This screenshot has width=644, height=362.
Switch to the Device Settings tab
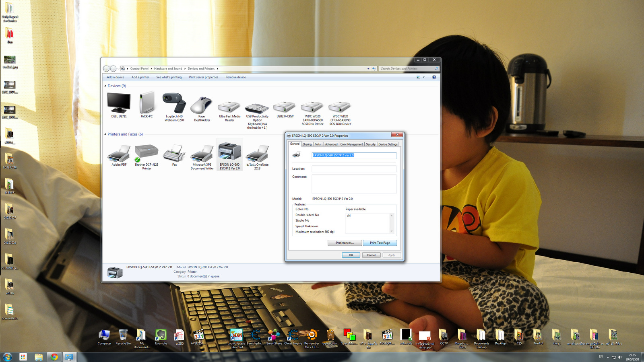click(388, 144)
